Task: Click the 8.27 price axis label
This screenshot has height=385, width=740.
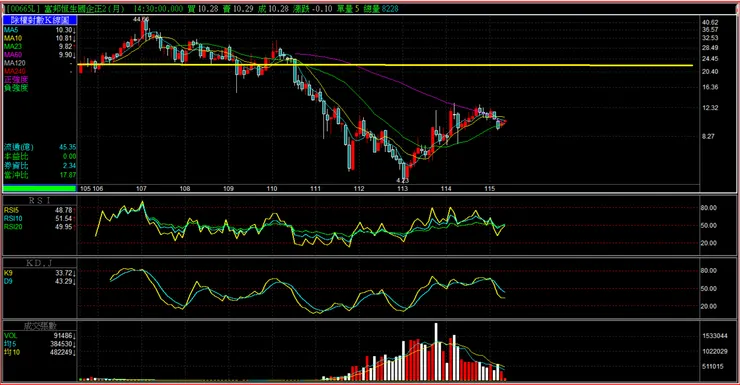Action: (708, 136)
